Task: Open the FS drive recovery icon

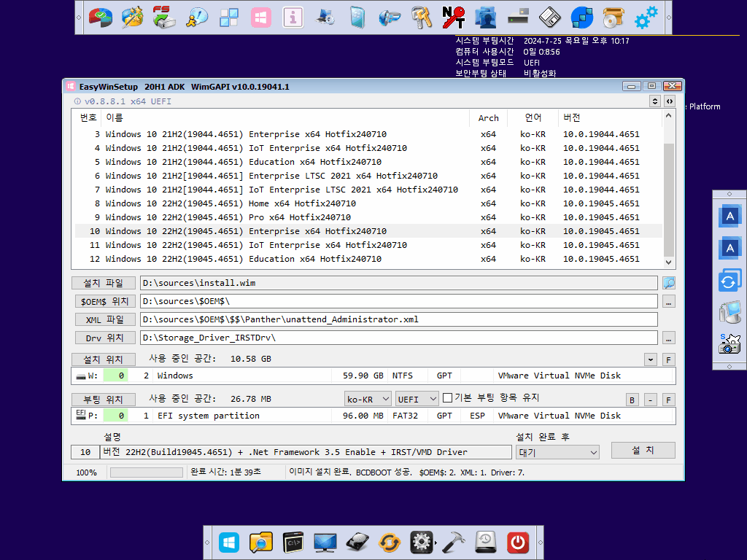Action: (x=164, y=17)
